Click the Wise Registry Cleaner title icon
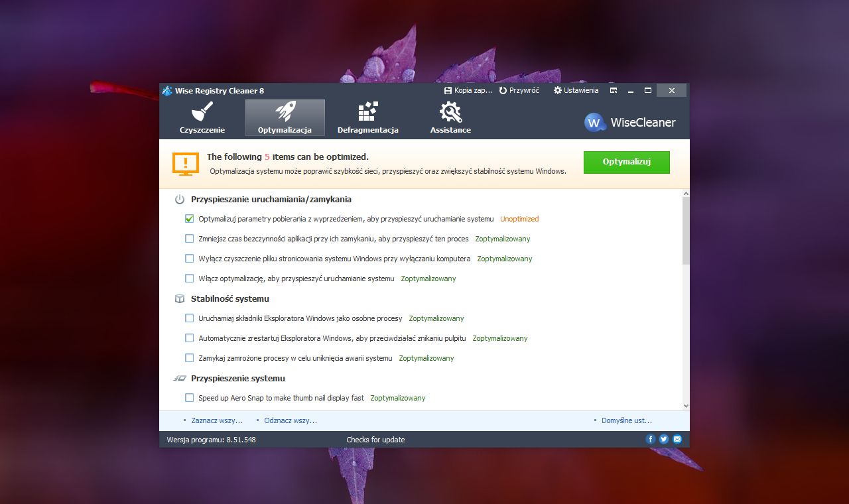The height and width of the screenshot is (504, 849). tap(167, 91)
